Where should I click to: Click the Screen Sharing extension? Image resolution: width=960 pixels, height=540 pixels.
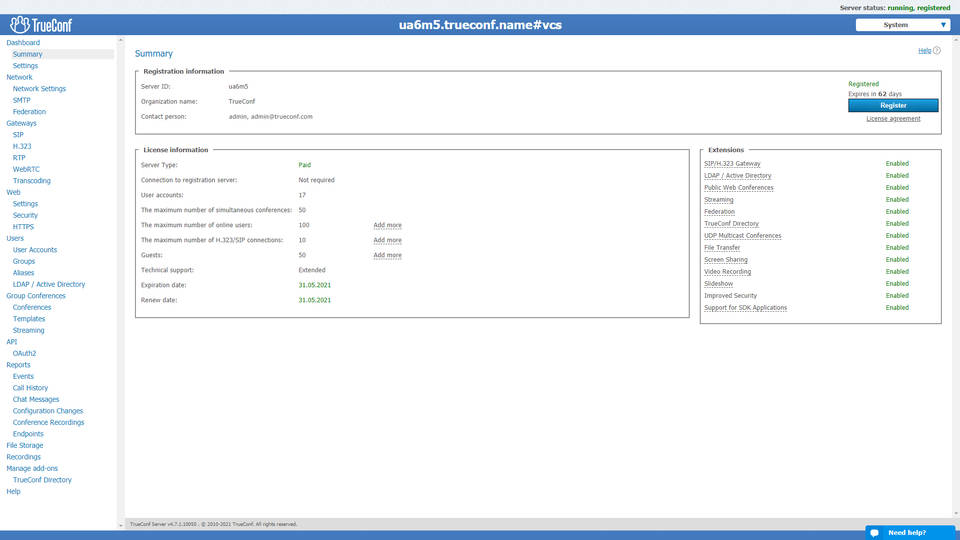[x=726, y=260]
